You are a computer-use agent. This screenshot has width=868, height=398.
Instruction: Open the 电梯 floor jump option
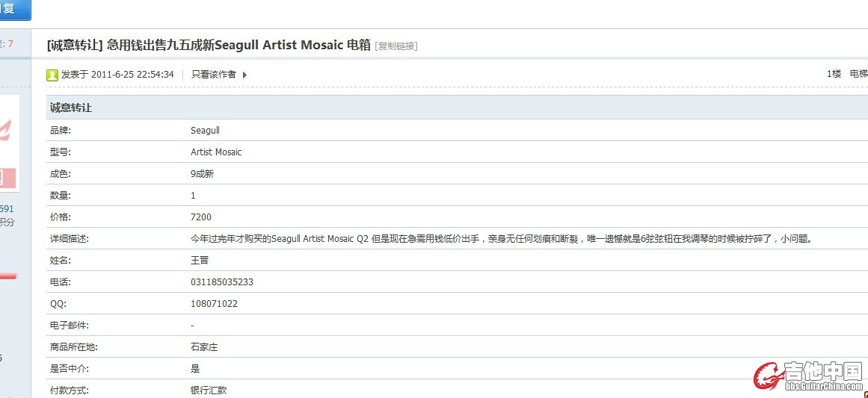858,74
